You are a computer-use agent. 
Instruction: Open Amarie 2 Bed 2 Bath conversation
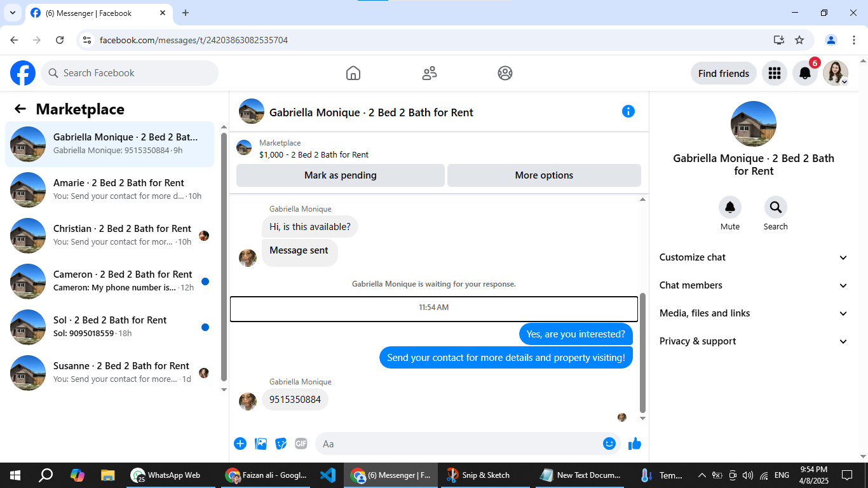pyautogui.click(x=110, y=190)
